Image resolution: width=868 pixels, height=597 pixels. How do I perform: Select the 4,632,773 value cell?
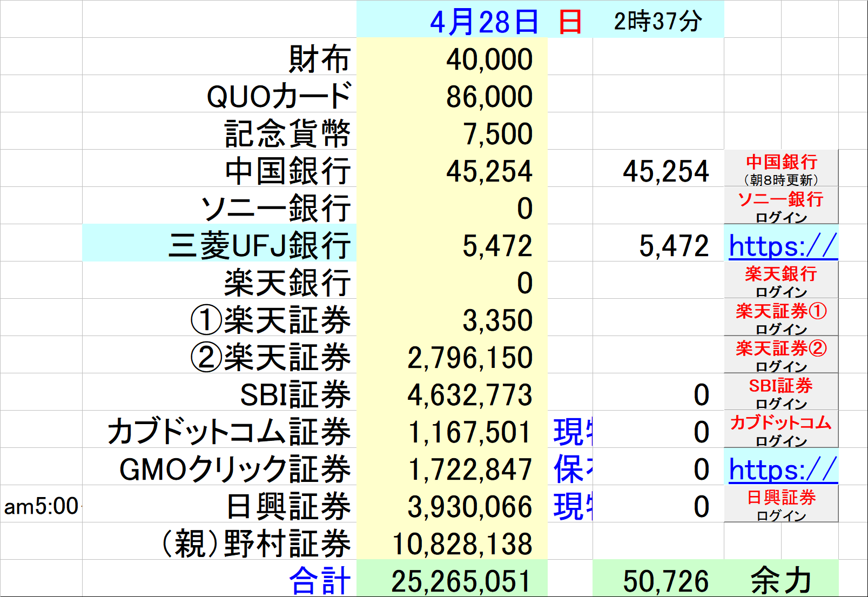(452, 392)
